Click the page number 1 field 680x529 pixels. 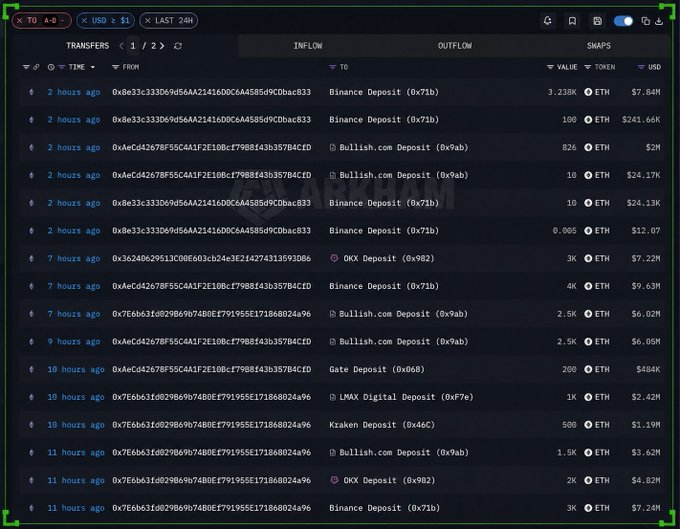coord(133,46)
